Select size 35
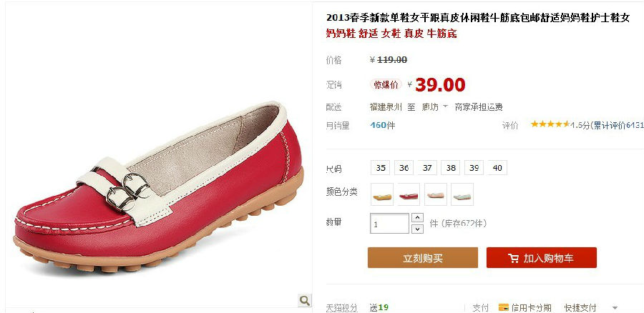 pyautogui.click(x=381, y=168)
